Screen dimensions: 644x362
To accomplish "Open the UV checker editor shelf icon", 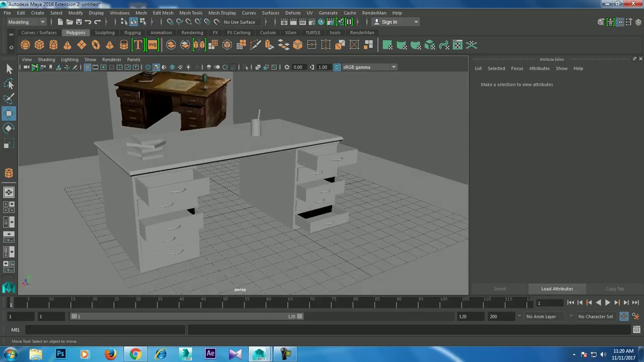I will tap(458, 45).
